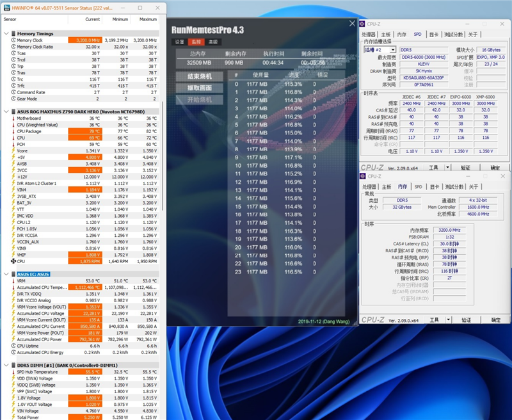
Task: Switch to the 监控 tab in RunMemtestPro
Action: (x=196, y=42)
